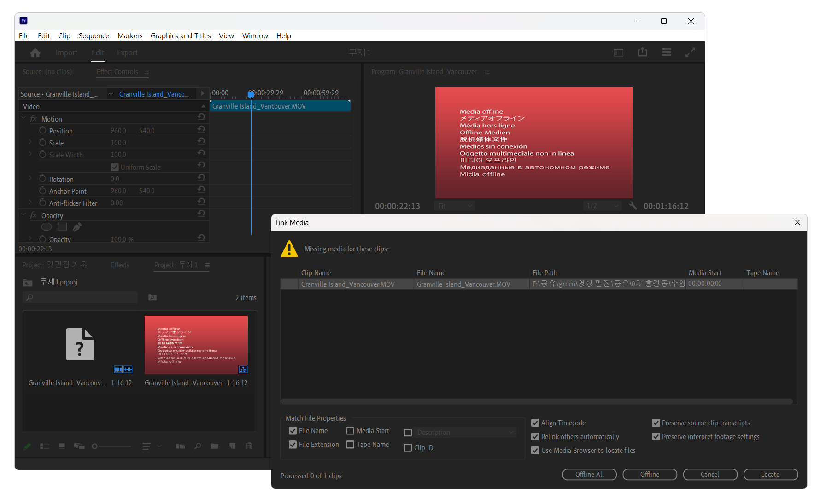Open the progress dashboard icon
826x504 pixels.
(666, 52)
